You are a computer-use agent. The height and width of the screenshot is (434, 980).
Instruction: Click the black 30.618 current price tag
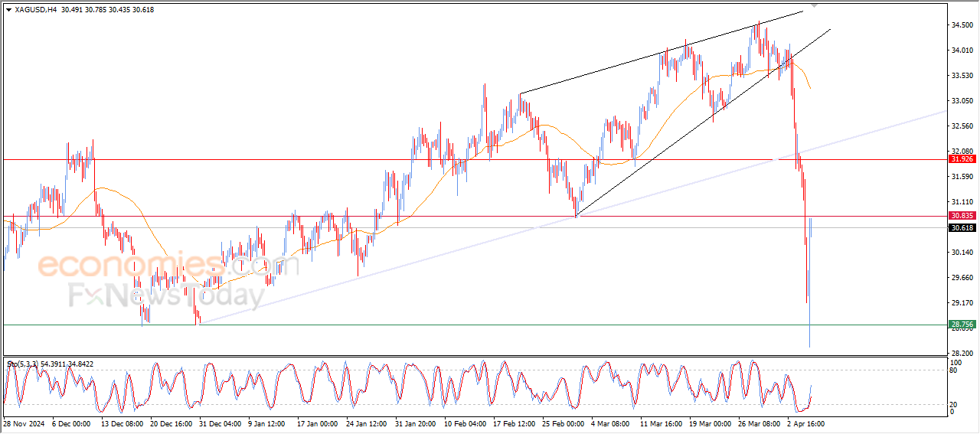(962, 227)
